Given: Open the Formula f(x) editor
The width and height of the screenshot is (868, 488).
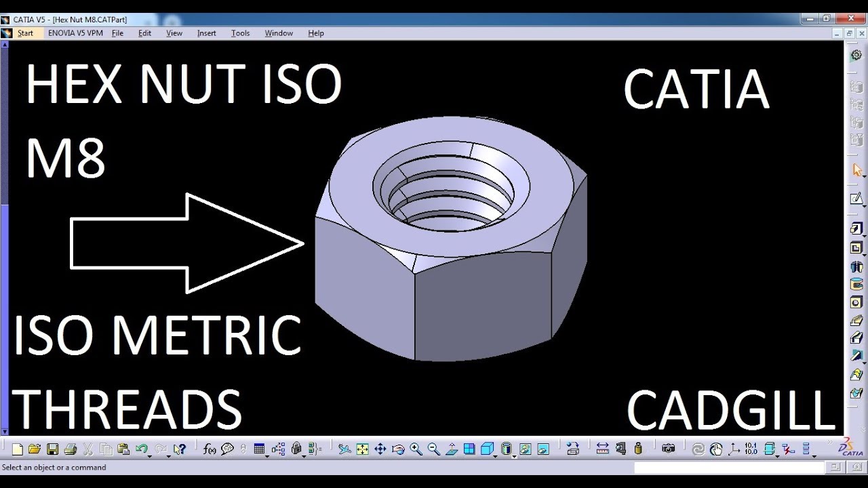Looking at the screenshot, I should pyautogui.click(x=210, y=449).
